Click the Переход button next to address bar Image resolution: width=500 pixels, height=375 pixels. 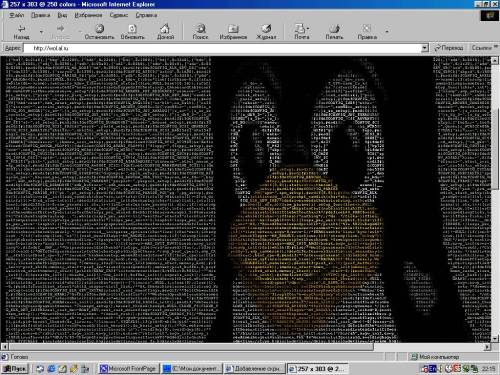[x=449, y=48]
